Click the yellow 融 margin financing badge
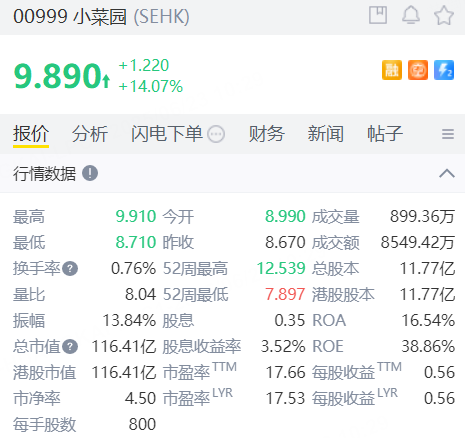The height and width of the screenshot is (438, 465). tap(392, 70)
